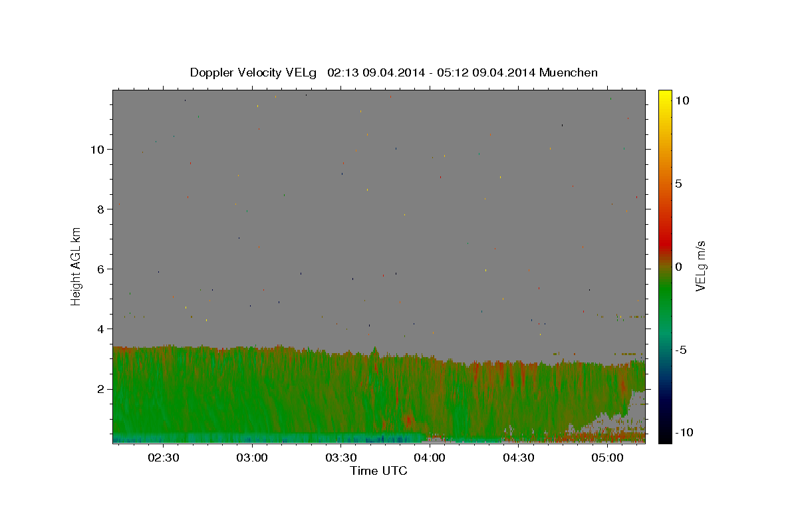Screen dimensions: 798x532
Task: Click the colorbar tick label 5
Action: (678, 184)
